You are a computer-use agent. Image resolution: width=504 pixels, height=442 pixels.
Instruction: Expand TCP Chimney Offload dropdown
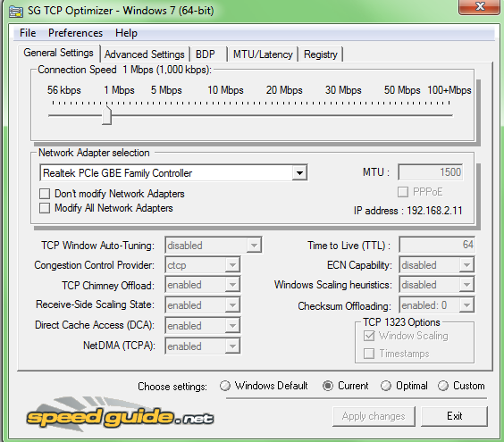pos(232,285)
